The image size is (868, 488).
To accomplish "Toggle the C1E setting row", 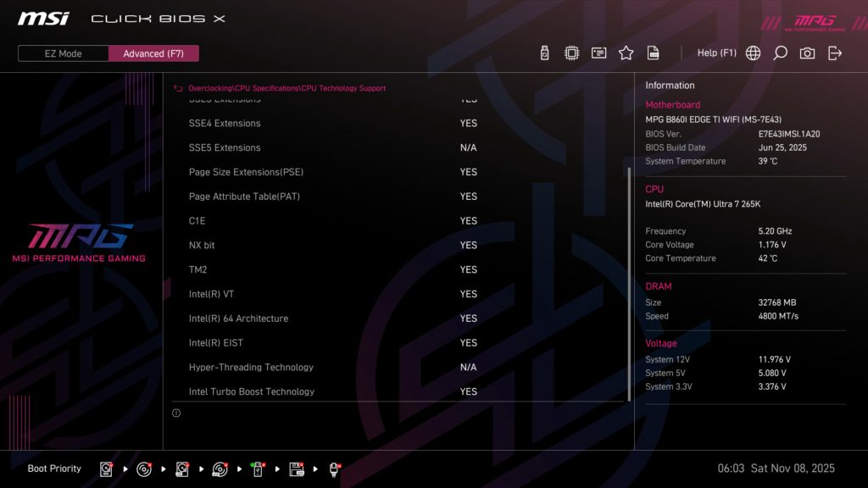I will (x=322, y=220).
